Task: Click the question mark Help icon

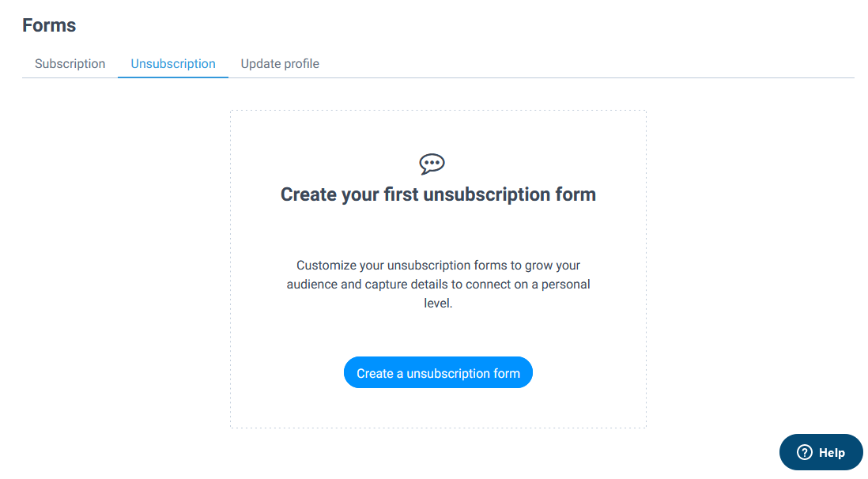Action: click(804, 452)
